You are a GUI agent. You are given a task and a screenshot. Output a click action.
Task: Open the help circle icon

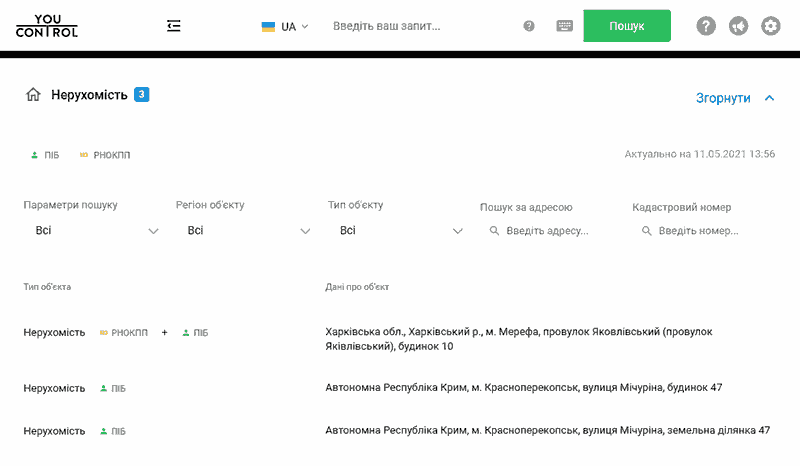[706, 26]
